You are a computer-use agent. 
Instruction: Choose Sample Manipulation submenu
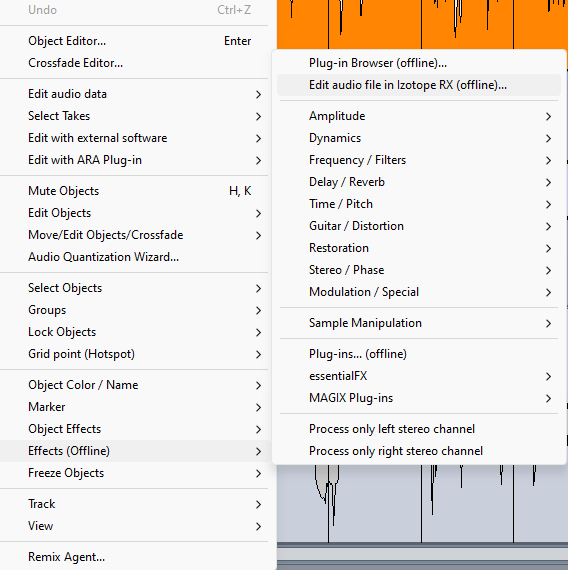click(419, 323)
